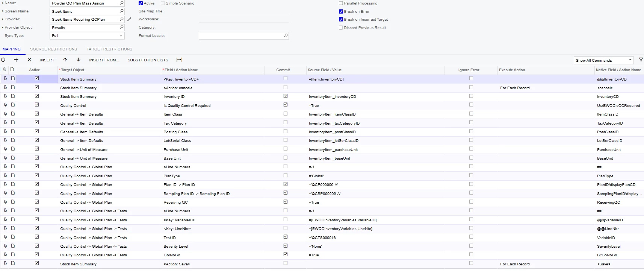
Task: Toggle Commit checkbox for Inventory ID row
Action: pos(286,96)
